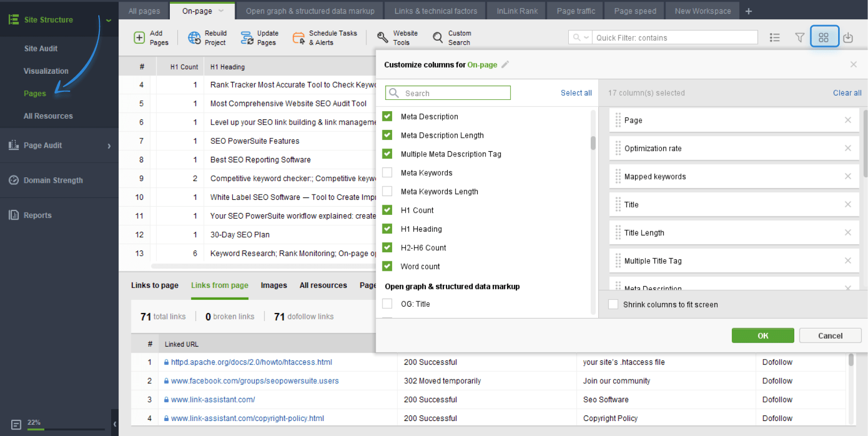Click the filter funnel icon
The width and height of the screenshot is (868, 436).
[x=800, y=37]
